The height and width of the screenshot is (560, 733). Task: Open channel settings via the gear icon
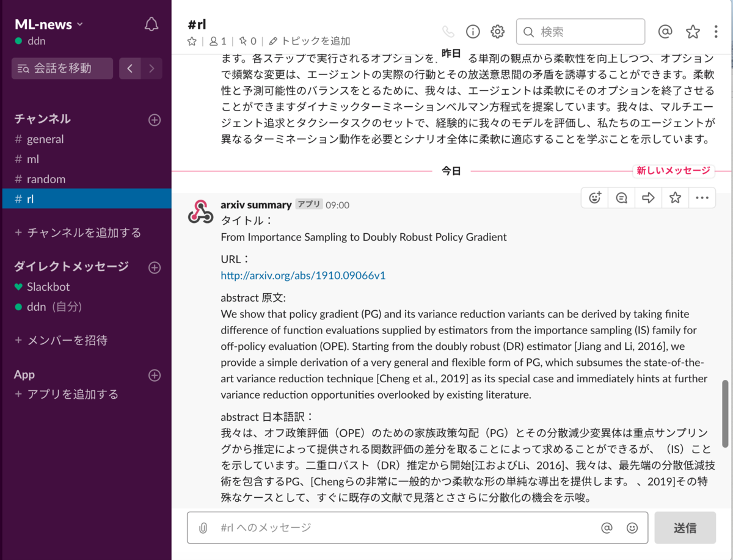click(497, 31)
